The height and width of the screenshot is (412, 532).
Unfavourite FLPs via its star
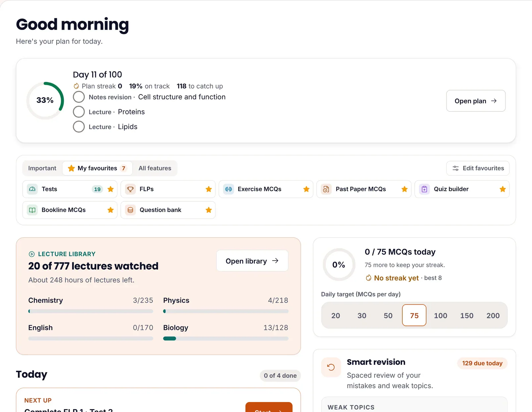(x=209, y=189)
